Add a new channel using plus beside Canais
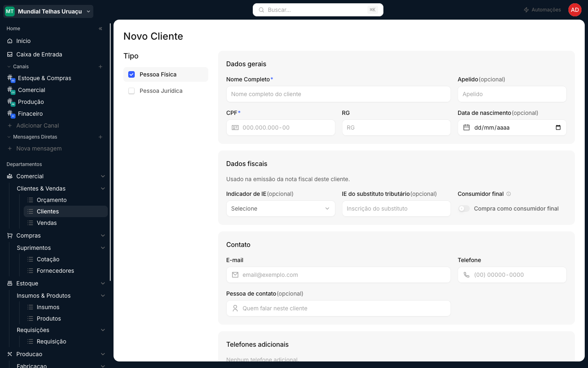This screenshot has height=368, width=588. pyautogui.click(x=100, y=67)
